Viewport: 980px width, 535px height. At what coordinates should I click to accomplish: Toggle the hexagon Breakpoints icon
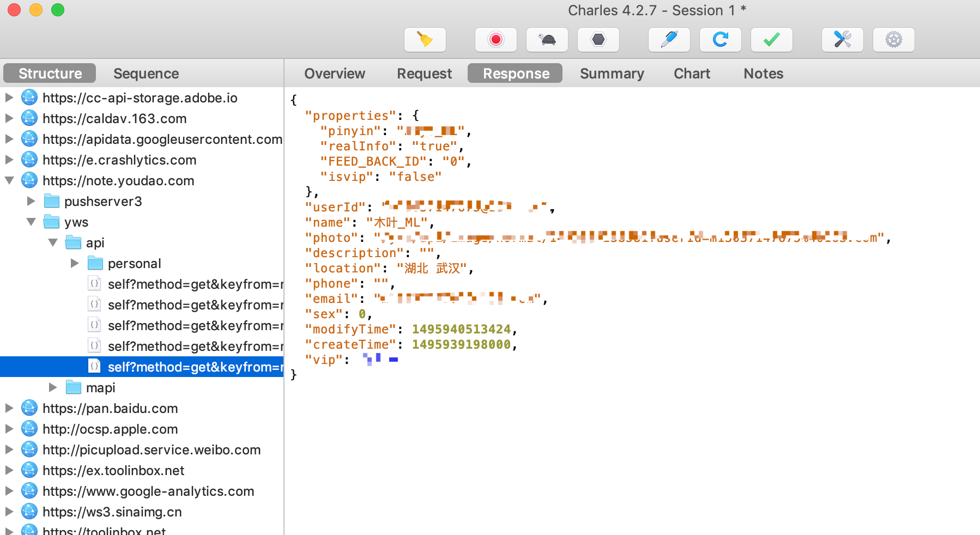[x=598, y=40]
